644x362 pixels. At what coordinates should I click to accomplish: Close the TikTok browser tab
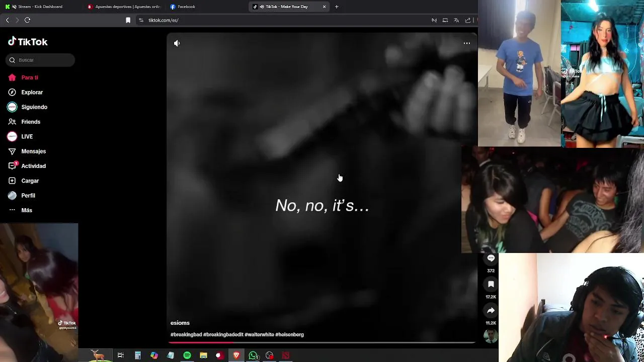click(324, 7)
